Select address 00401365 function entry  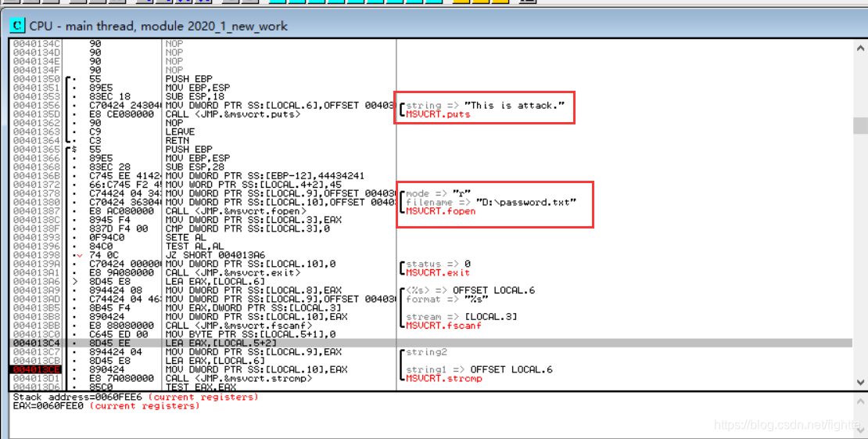click(37, 149)
